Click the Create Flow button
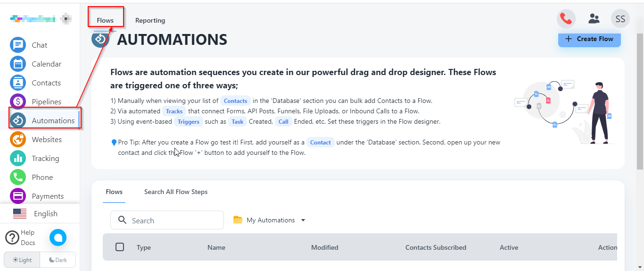 589,39
